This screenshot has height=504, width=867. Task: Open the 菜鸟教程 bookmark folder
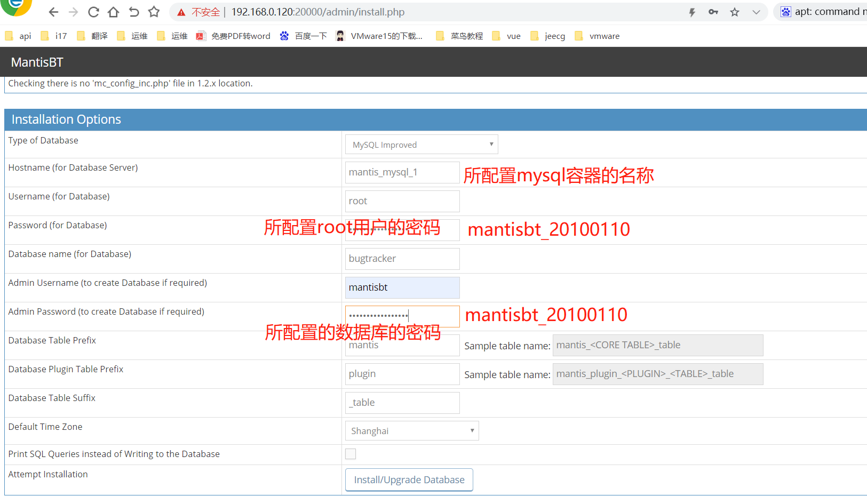coord(459,36)
